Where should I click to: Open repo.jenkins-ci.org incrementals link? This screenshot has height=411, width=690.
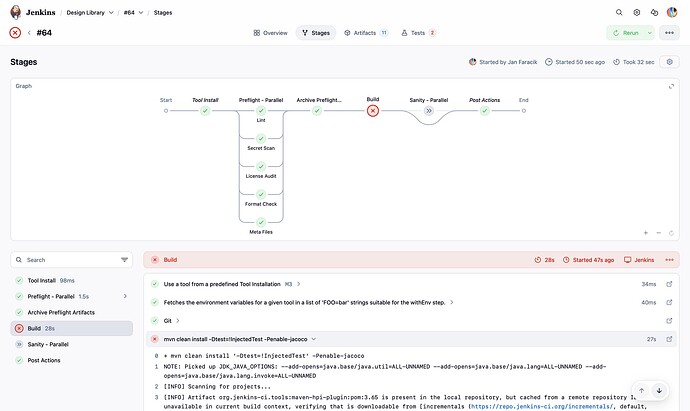(542, 407)
